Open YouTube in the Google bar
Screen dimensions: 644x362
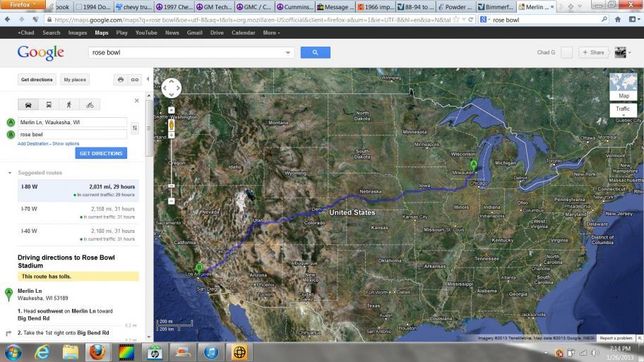pos(146,33)
